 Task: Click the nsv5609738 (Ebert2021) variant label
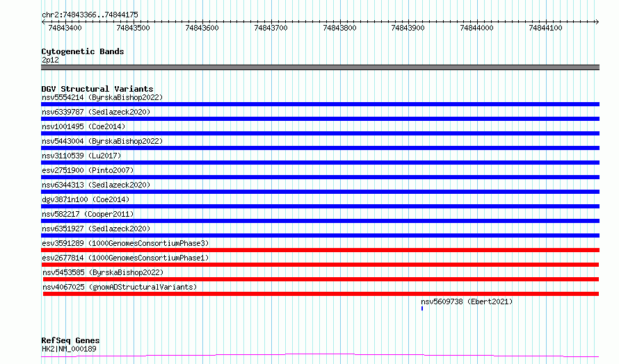click(467, 301)
